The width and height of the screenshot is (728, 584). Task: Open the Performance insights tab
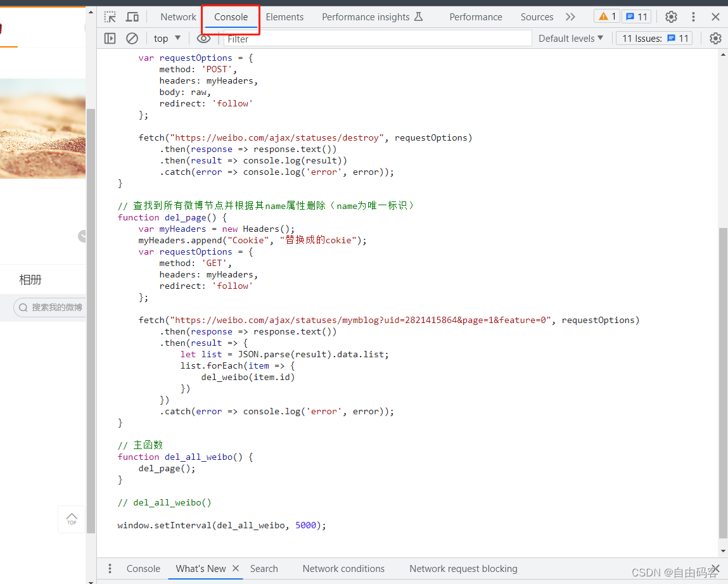373,17
